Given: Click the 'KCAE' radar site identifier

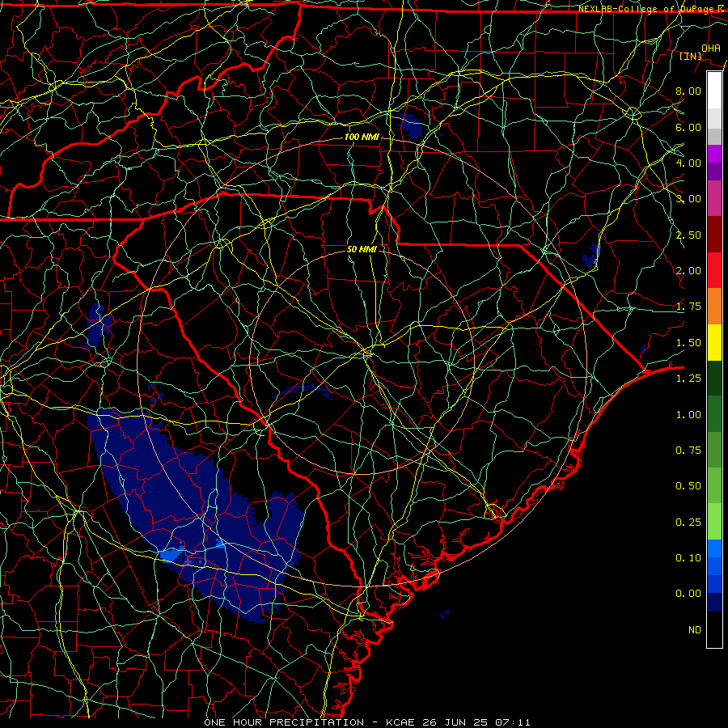Looking at the screenshot, I should point(401,722).
